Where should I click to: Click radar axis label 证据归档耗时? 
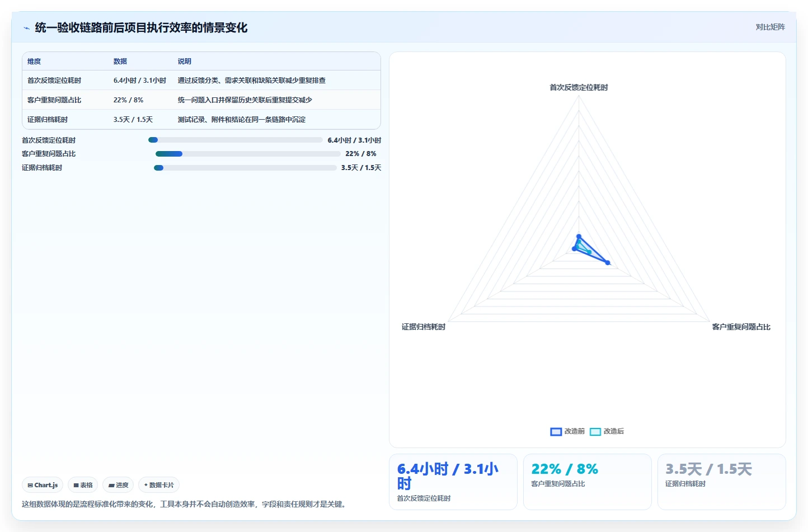[424, 327]
